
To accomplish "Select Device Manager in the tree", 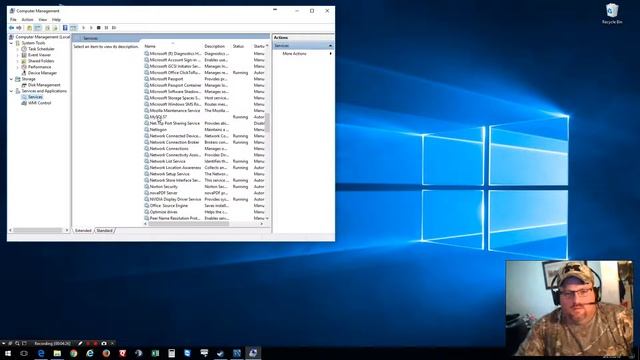I will pyautogui.click(x=42, y=73).
